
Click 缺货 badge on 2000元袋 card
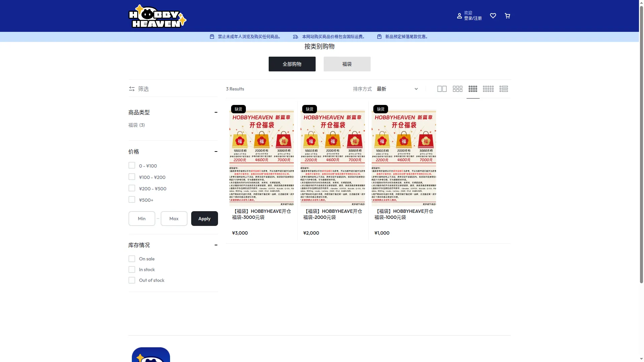310,109
